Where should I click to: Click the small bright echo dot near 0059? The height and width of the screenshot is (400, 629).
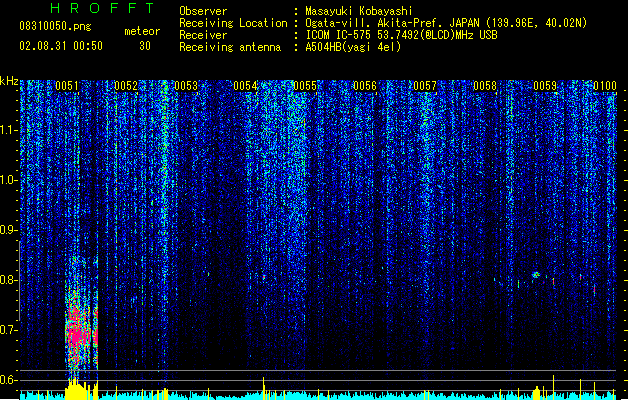[536, 275]
